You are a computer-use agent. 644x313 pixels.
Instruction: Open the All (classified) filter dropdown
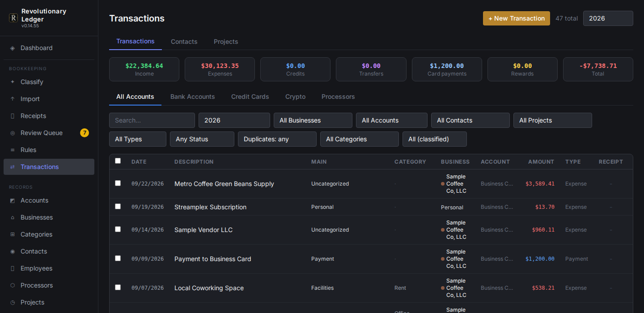435,139
